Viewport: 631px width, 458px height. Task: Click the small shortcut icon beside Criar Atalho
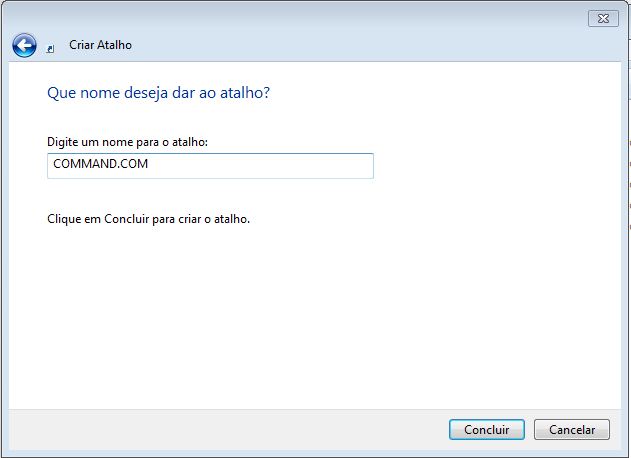coord(50,49)
